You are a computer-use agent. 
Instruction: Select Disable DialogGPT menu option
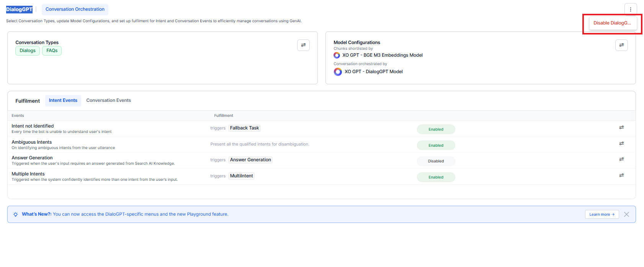[612, 23]
